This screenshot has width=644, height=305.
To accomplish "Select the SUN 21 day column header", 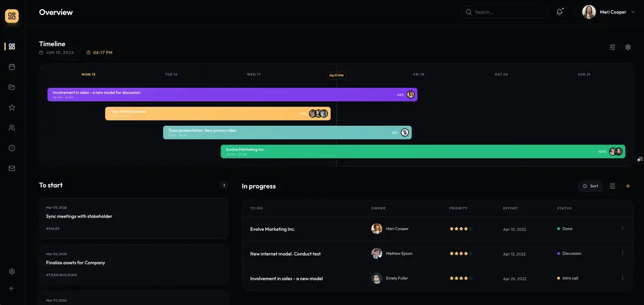I will pyautogui.click(x=584, y=75).
